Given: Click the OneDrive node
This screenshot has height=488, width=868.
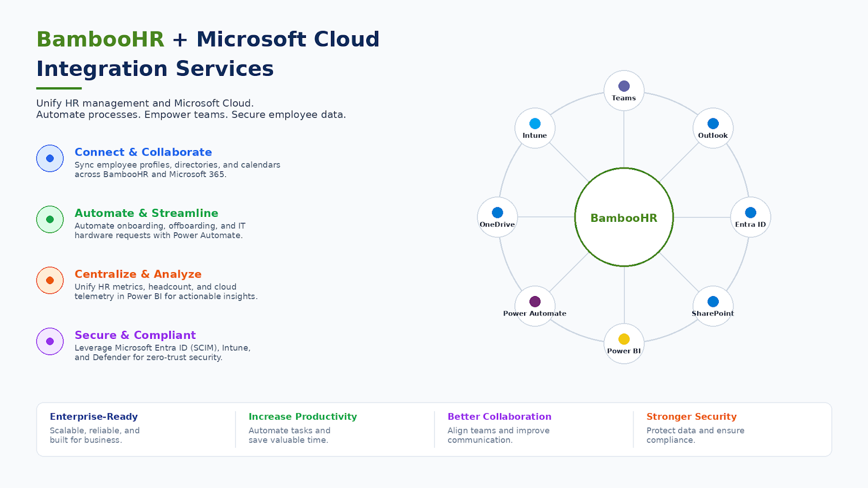Looking at the screenshot, I should 497,217.
